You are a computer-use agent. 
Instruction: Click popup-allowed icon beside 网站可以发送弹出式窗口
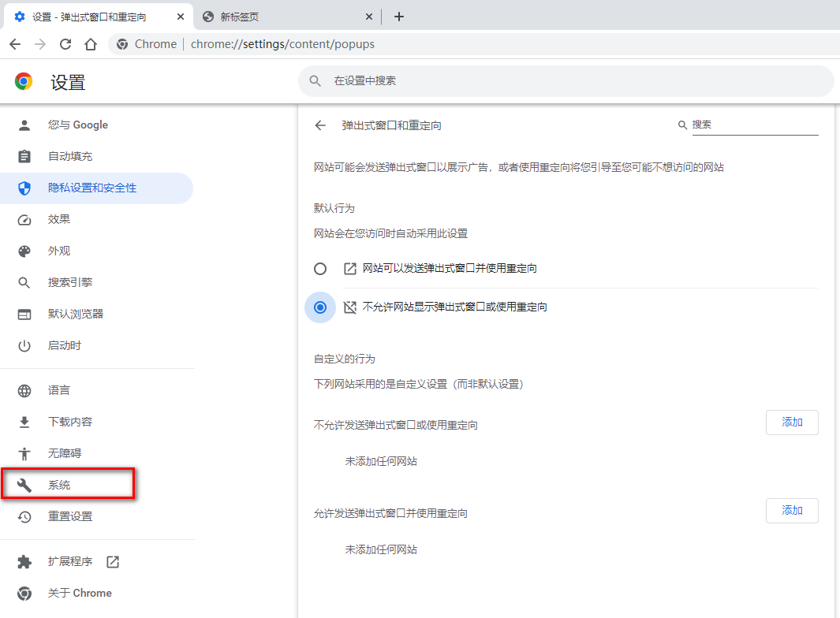350,268
